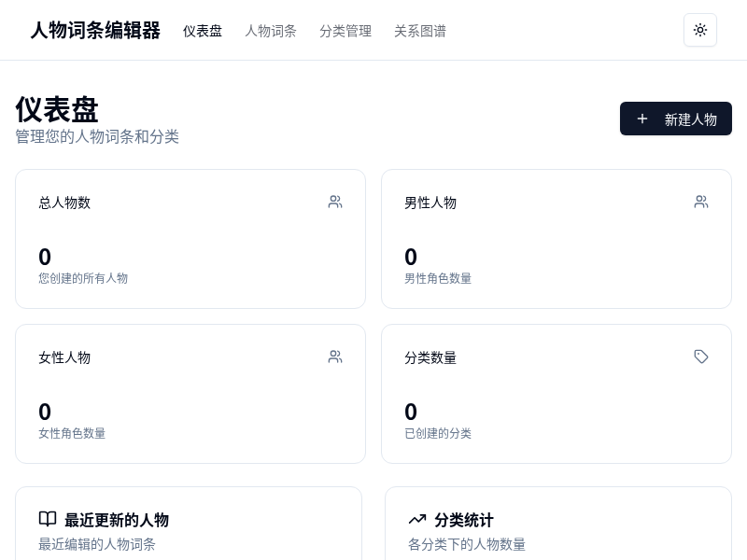Click the 女性人物 card title
The height and width of the screenshot is (560, 747).
(x=64, y=357)
